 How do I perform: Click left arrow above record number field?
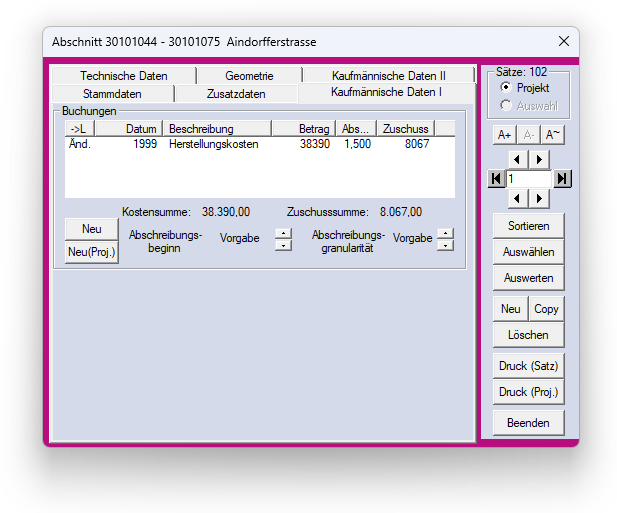pyautogui.click(x=517, y=159)
